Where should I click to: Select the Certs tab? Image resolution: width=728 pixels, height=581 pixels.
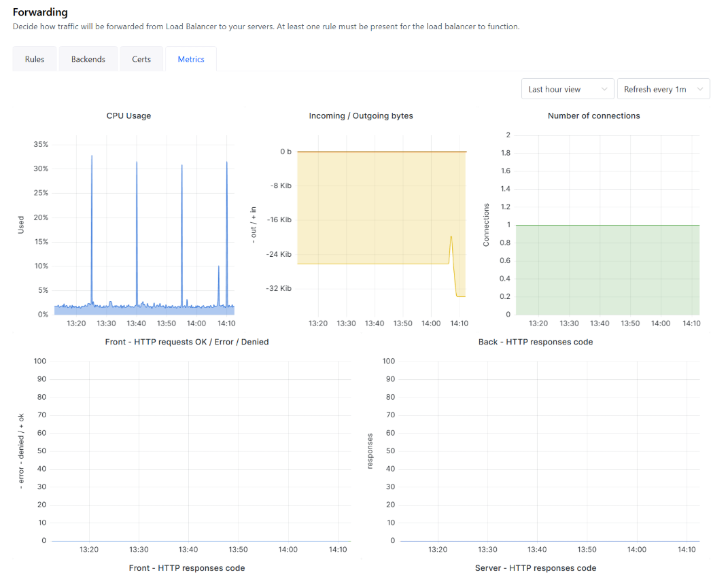[141, 59]
